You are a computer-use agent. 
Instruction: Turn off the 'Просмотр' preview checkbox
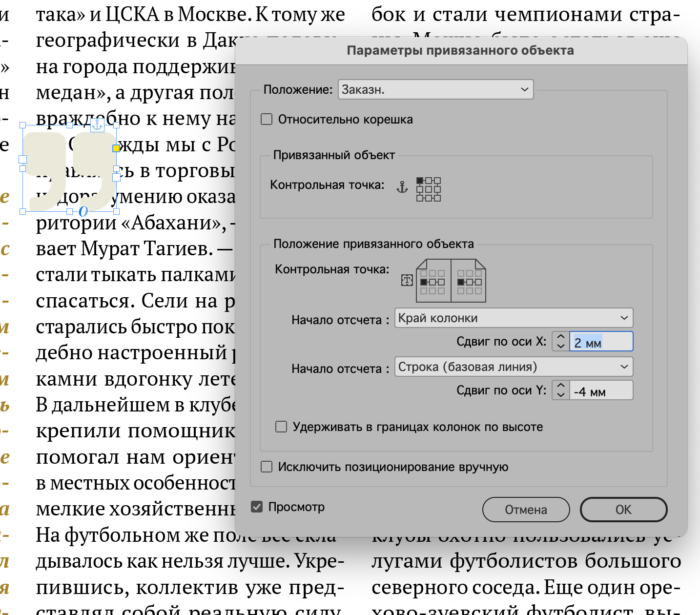click(x=257, y=507)
